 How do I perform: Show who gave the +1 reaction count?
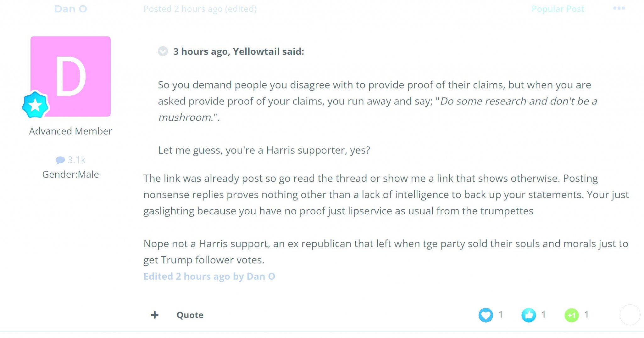click(586, 314)
